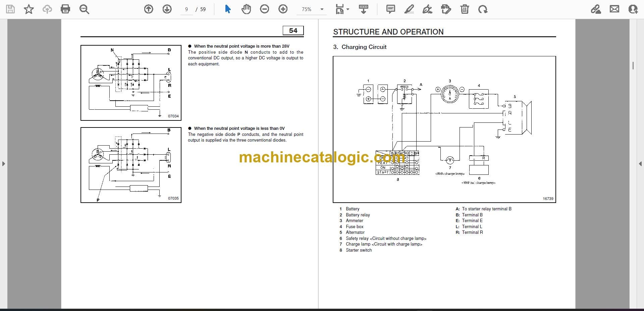Image resolution: width=644 pixels, height=311 pixels.
Task: Edit the current page number field
Action: coord(186,9)
